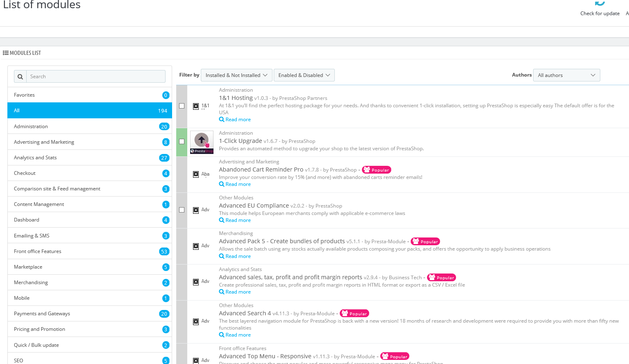The height and width of the screenshot is (364, 629).
Task: Click the 1&1 Hosting broken image icon
Action: (x=196, y=106)
